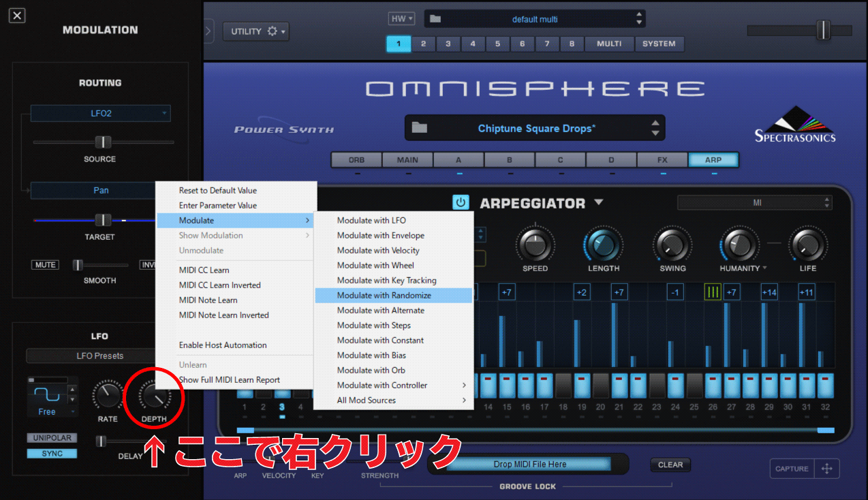Open the Pan target dropdown
Screen dimensions: 868x500
tap(101, 190)
